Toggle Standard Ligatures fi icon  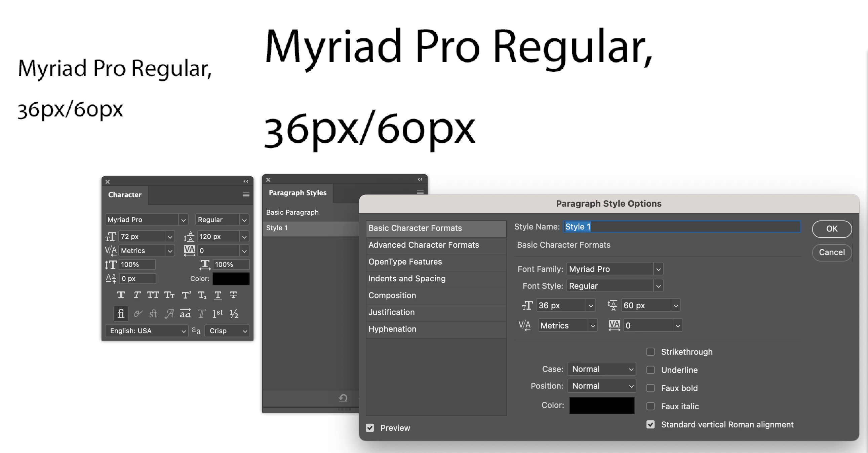(x=121, y=314)
